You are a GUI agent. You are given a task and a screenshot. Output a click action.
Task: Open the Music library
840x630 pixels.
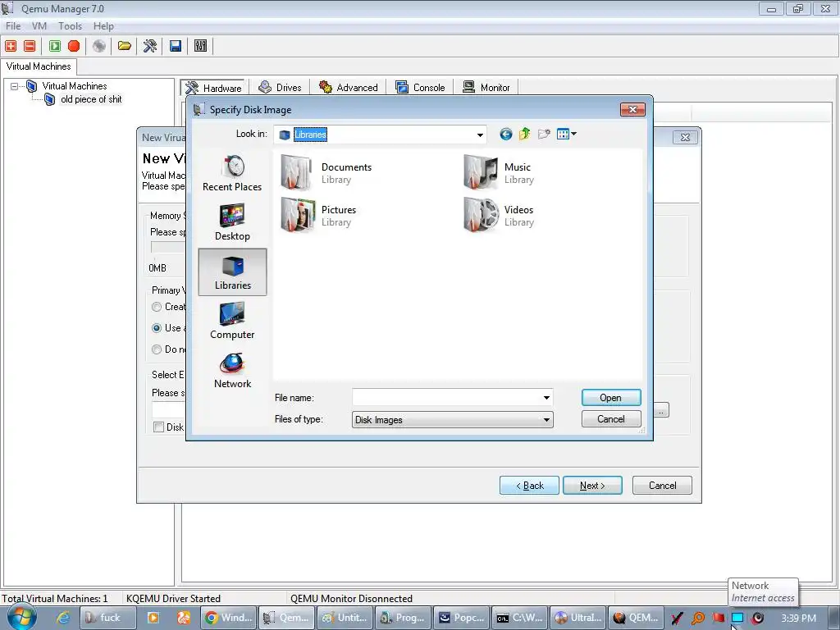point(500,172)
